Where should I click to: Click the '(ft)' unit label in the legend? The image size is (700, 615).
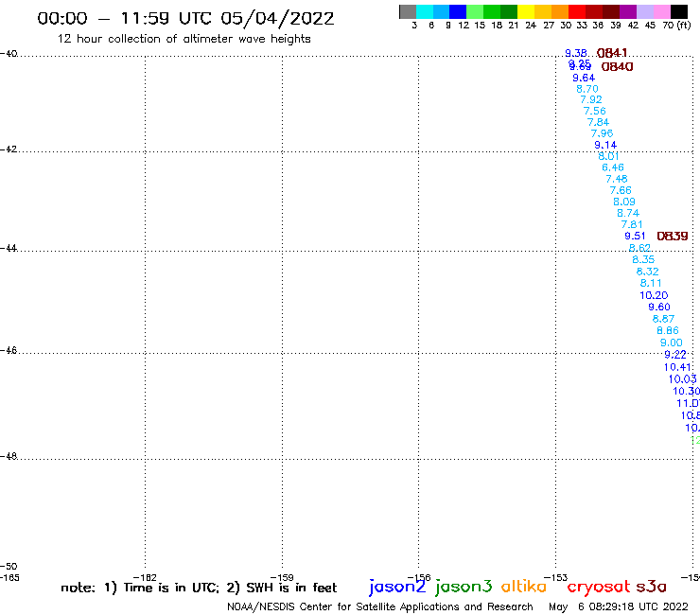[683, 25]
